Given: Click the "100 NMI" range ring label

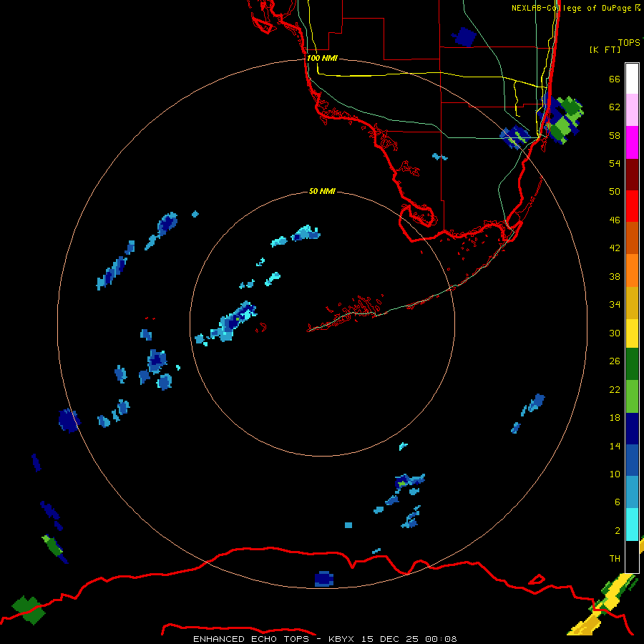Looking at the screenshot, I should tap(322, 59).
